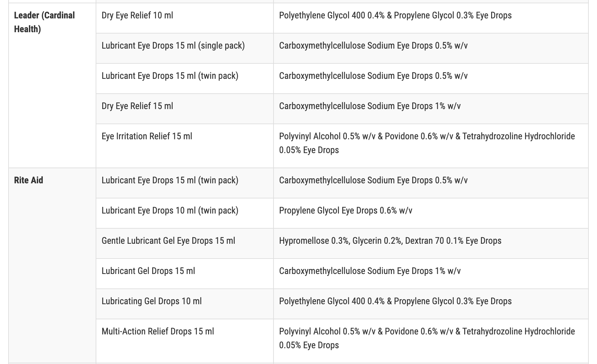Click Lubricant Eye Drops 10 ml (twin pack)

pos(170,211)
